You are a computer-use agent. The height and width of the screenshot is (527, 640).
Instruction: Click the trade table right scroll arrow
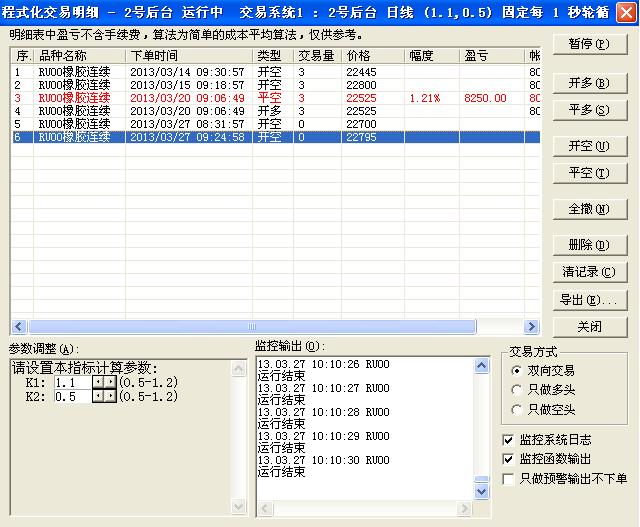tap(532, 327)
